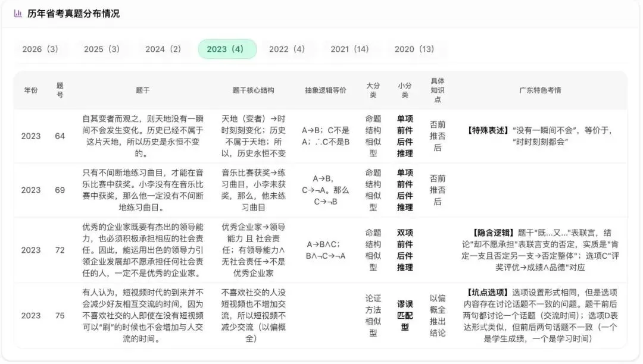This screenshot has height=364, width=643.
Task: Click the core structure cell 音乐比赛获奖→练习曲目
Action: 254,190
